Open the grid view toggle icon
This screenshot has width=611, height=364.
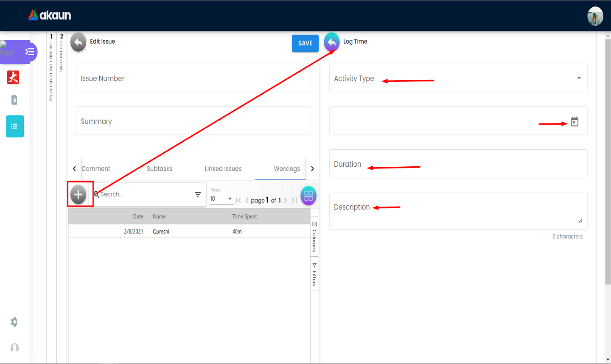tap(308, 196)
